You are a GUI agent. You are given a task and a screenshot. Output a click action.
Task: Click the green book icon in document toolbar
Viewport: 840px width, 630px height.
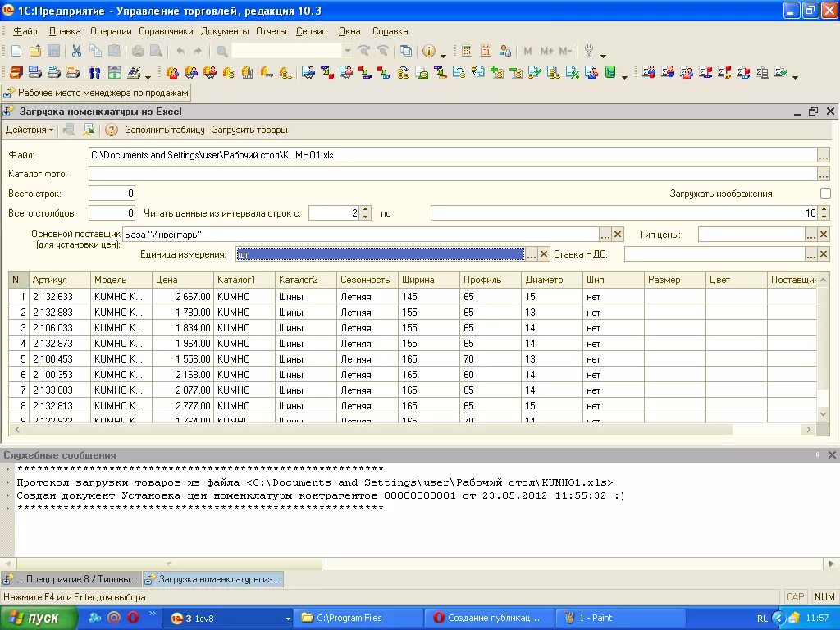[610, 72]
